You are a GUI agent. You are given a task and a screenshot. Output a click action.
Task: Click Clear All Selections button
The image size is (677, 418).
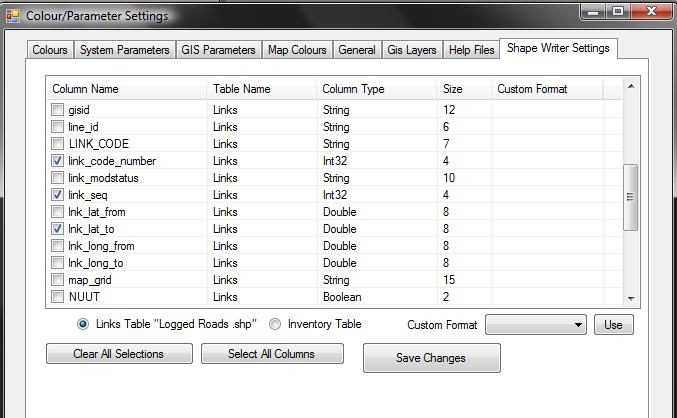[118, 354]
